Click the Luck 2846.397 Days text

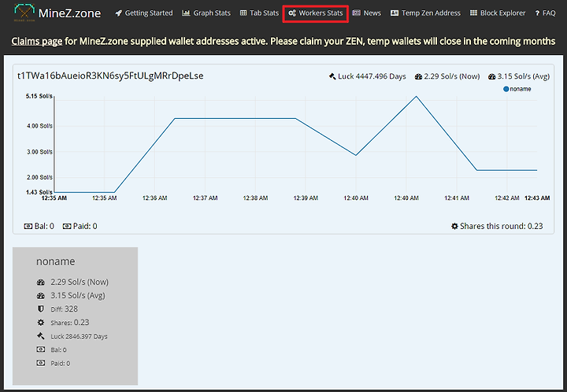pyautogui.click(x=79, y=336)
